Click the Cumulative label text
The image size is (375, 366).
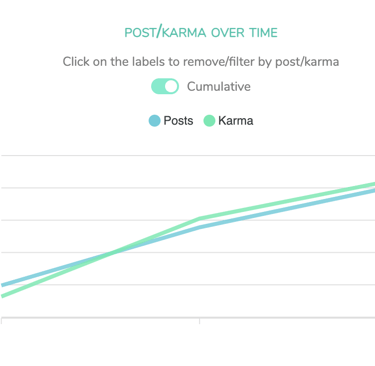219,87
